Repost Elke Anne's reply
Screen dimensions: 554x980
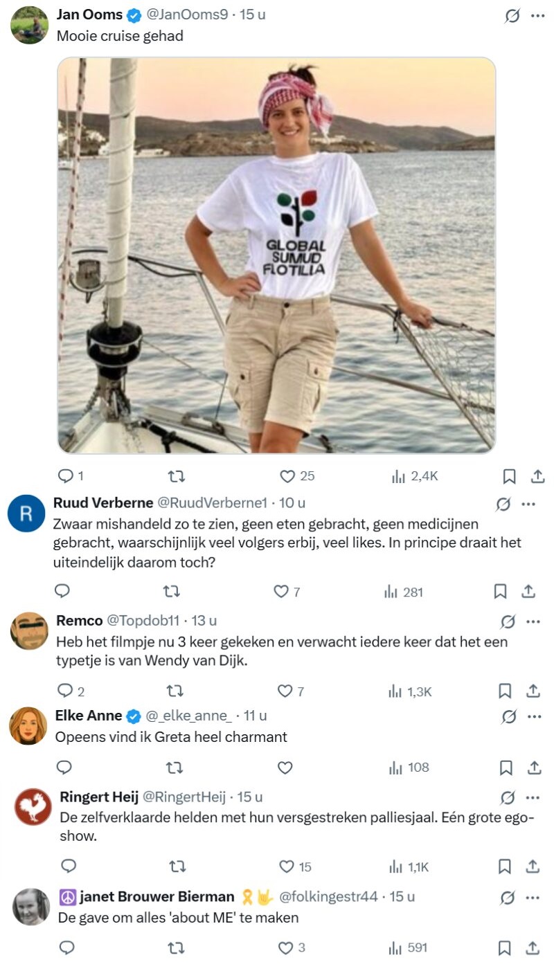176,768
